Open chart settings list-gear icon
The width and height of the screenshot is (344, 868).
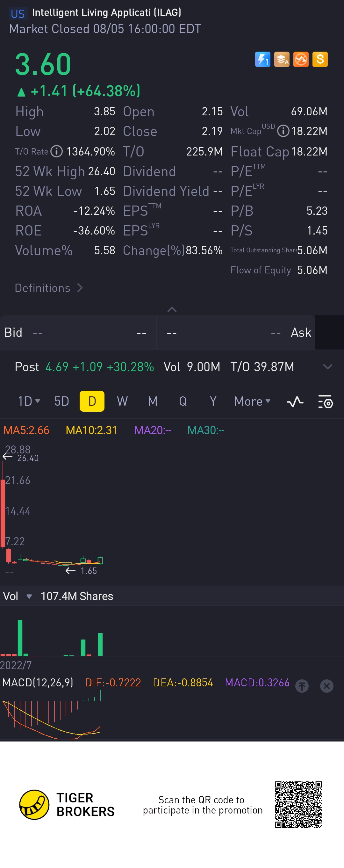click(x=326, y=401)
